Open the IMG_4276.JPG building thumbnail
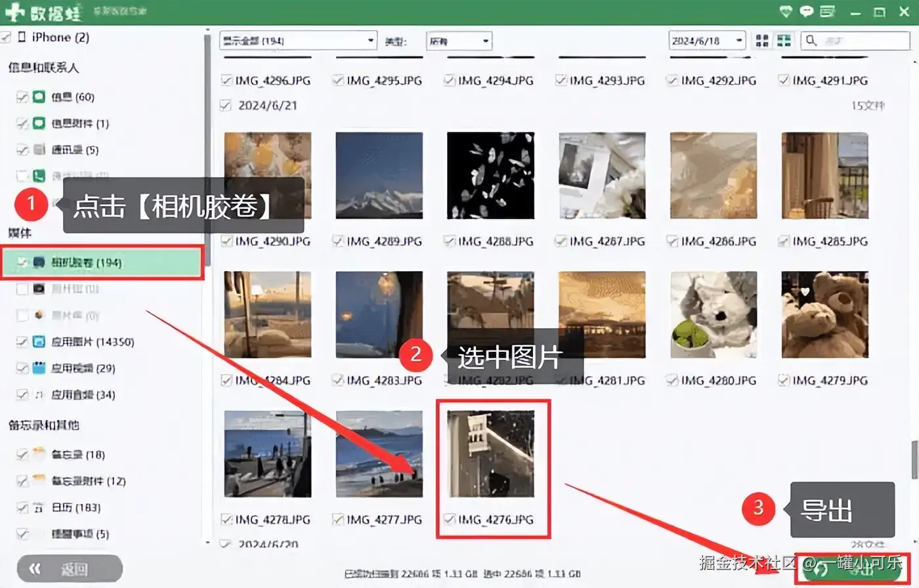Screen dimensions: 919x588 (x=490, y=453)
